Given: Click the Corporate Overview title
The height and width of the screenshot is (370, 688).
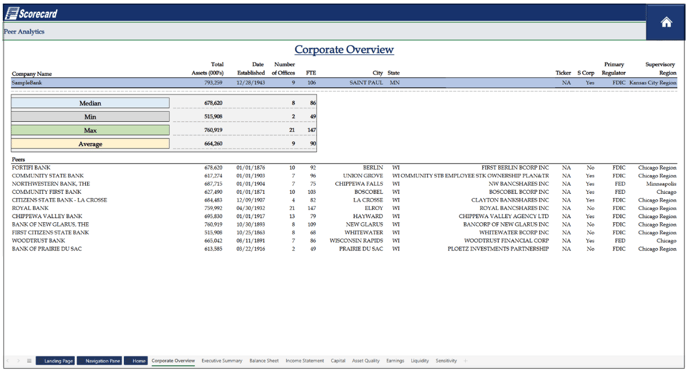Looking at the screenshot, I should 344,50.
